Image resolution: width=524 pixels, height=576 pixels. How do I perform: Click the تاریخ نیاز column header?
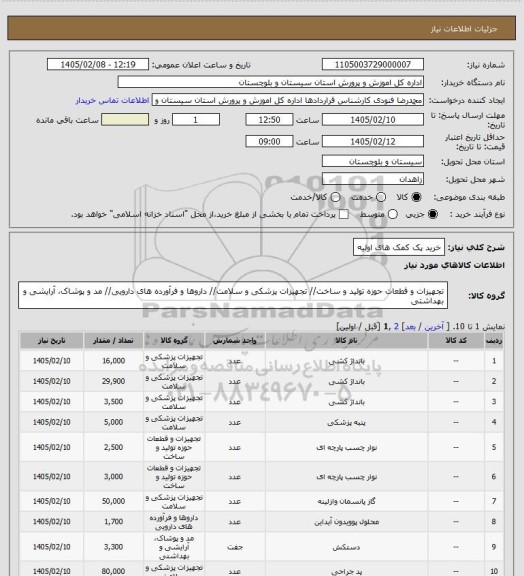[51, 341]
